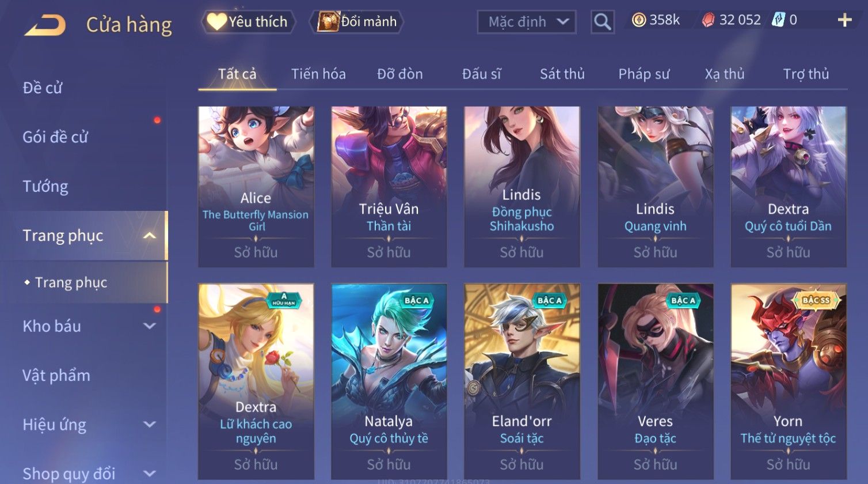Viewport: 868px width, 484px height.
Task: Open the Mặc định sort dropdown
Action: 527,22
